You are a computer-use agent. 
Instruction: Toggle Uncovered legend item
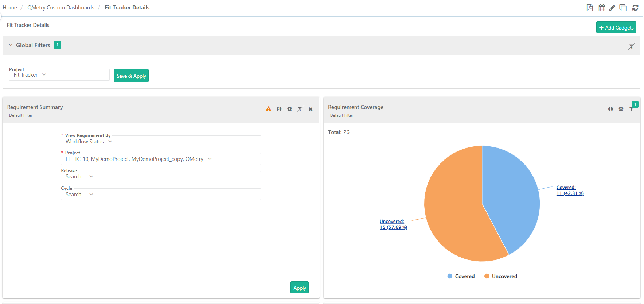coord(501,276)
